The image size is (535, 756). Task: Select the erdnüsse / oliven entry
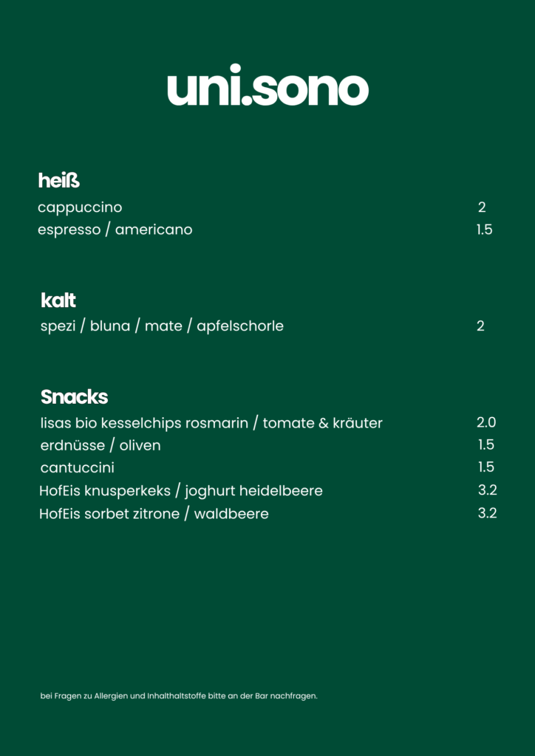[x=100, y=445]
